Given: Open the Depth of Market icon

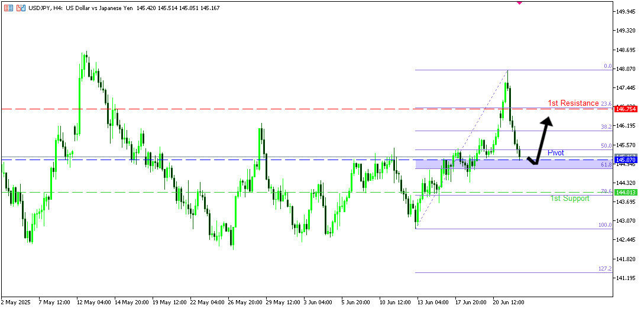Looking at the screenshot, I should tap(8, 8).
